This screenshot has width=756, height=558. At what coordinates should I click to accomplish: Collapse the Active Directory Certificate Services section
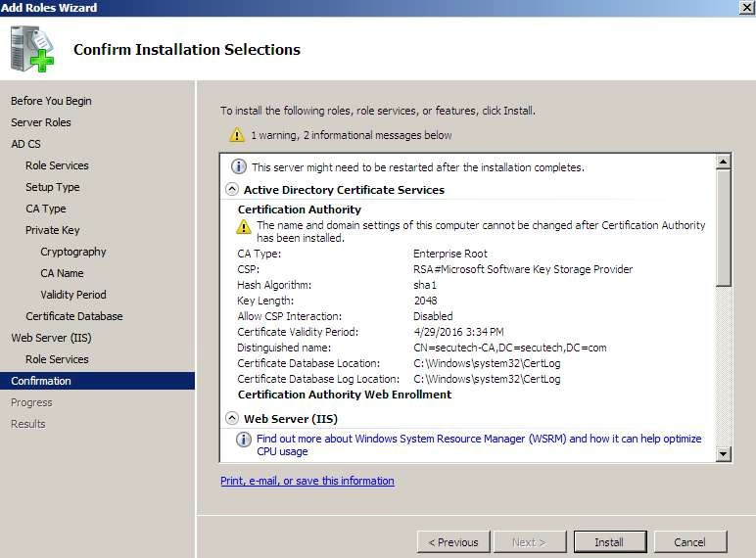coord(232,189)
